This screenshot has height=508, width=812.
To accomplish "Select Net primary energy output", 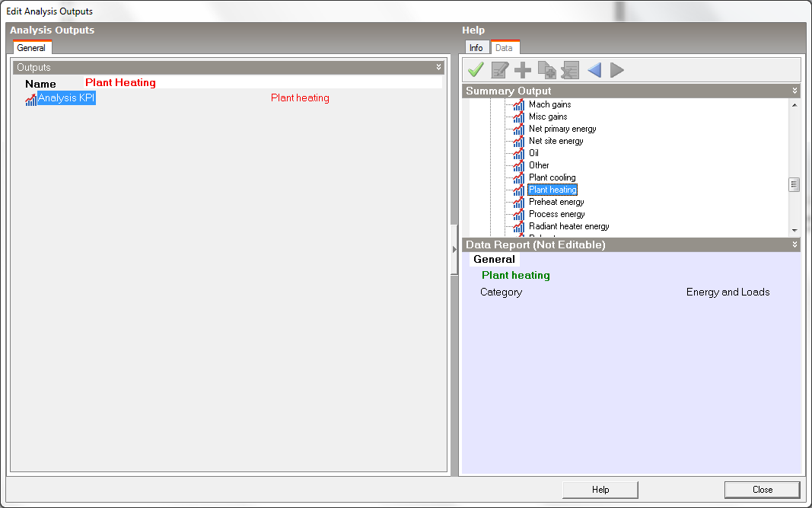I will click(x=562, y=129).
